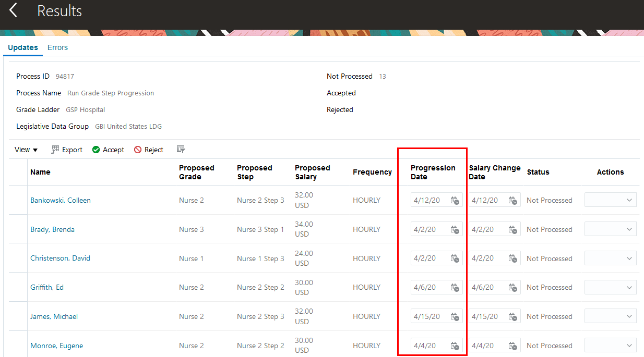Go back using the Results back arrow

coord(13,10)
